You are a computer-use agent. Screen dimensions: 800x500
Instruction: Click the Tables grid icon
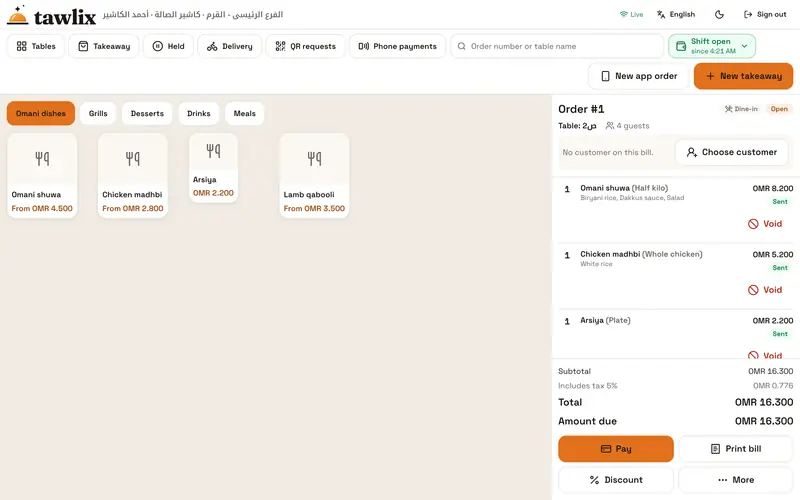click(21, 46)
